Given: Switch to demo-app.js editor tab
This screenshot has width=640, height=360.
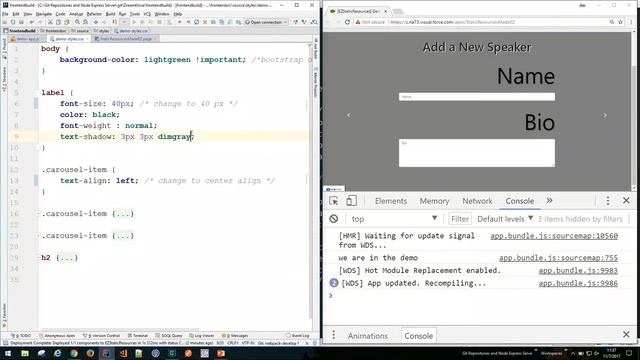Looking at the screenshot, I should point(28,39).
